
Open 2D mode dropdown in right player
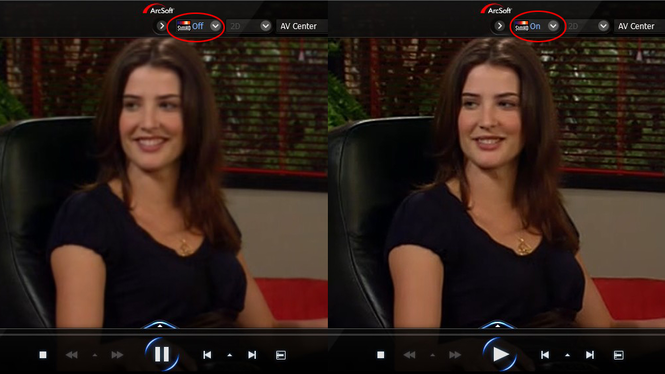point(603,26)
